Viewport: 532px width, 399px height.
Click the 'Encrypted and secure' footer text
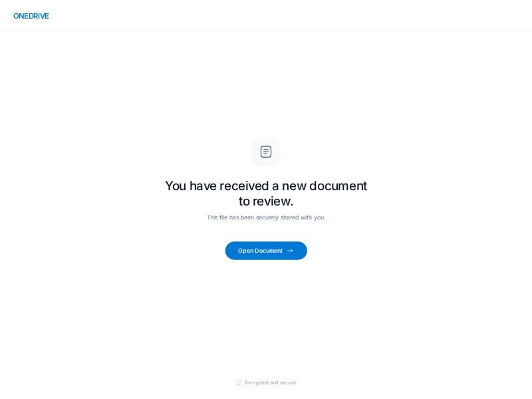(x=271, y=382)
